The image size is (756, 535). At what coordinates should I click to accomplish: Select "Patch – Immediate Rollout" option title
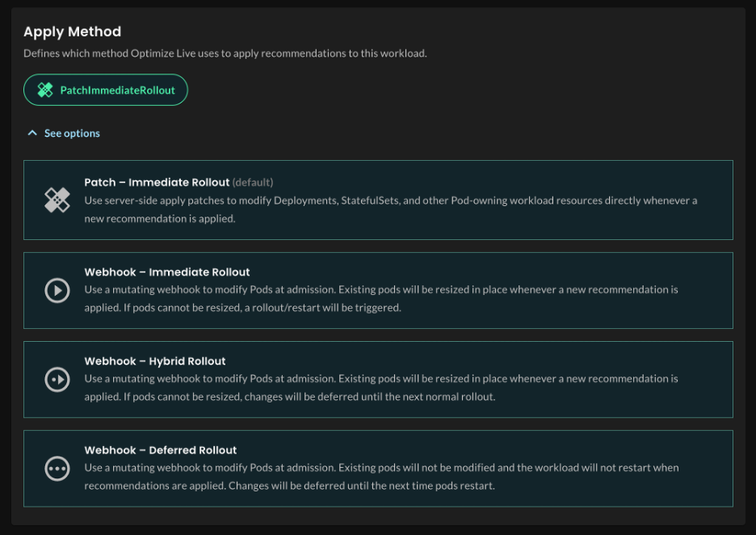click(x=157, y=183)
